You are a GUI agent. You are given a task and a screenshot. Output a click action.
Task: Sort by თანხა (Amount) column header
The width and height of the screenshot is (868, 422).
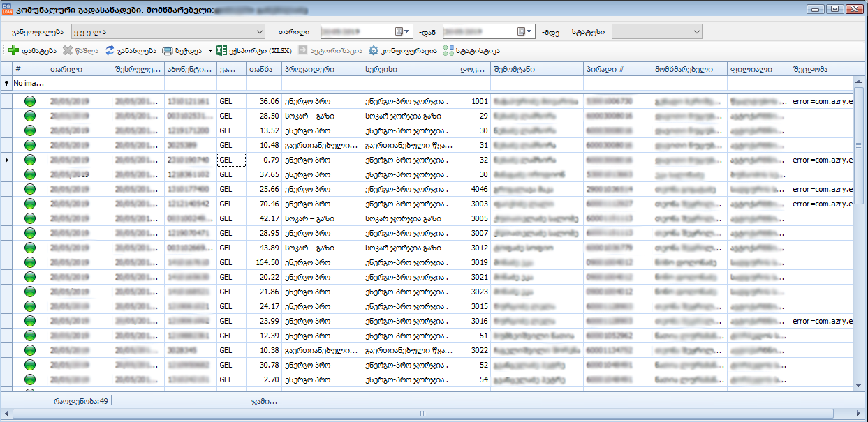(264, 68)
